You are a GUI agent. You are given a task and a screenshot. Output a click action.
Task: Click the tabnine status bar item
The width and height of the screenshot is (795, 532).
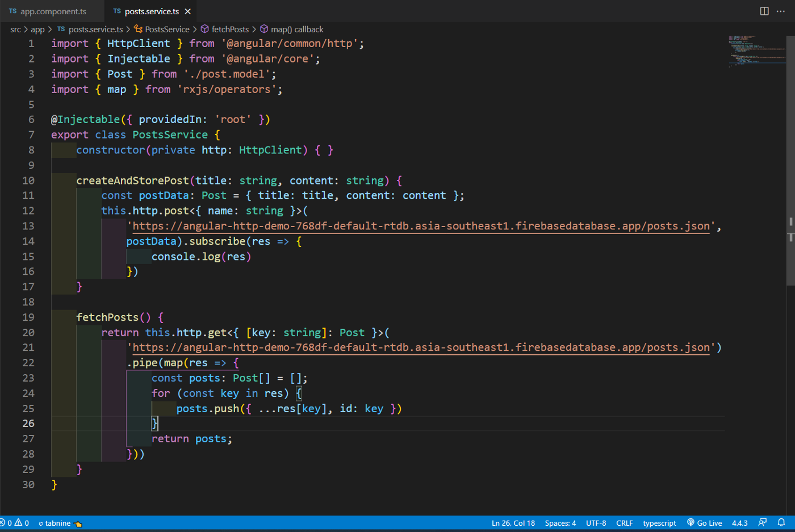coord(60,523)
